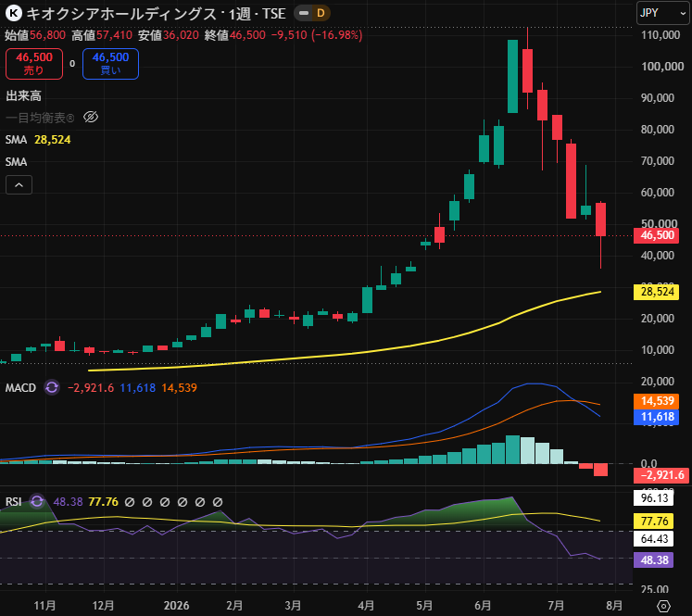The height and width of the screenshot is (616, 692).
Task: Toggle visibility of Ichimoku indicator
Action: [x=91, y=118]
